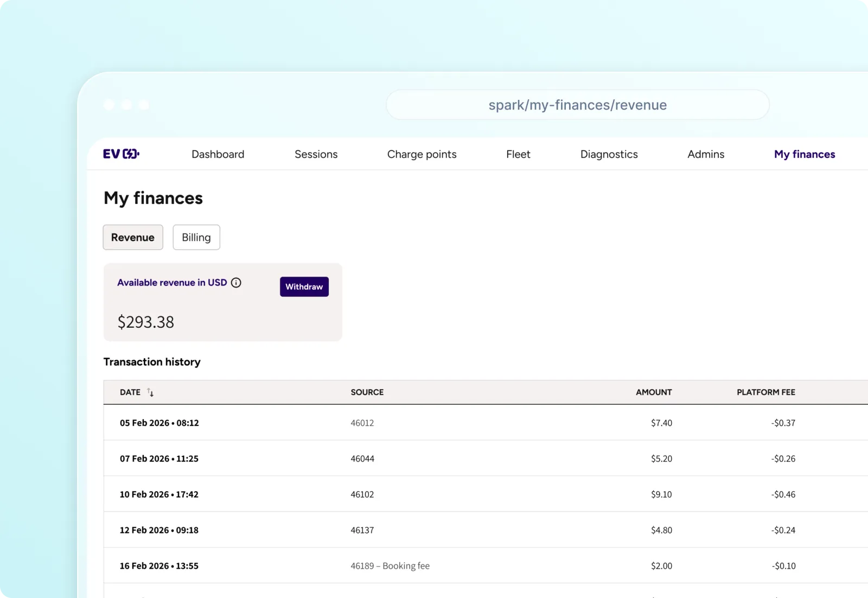This screenshot has width=868, height=598.
Task: Click the Platform Fee column header
Action: [765, 392]
